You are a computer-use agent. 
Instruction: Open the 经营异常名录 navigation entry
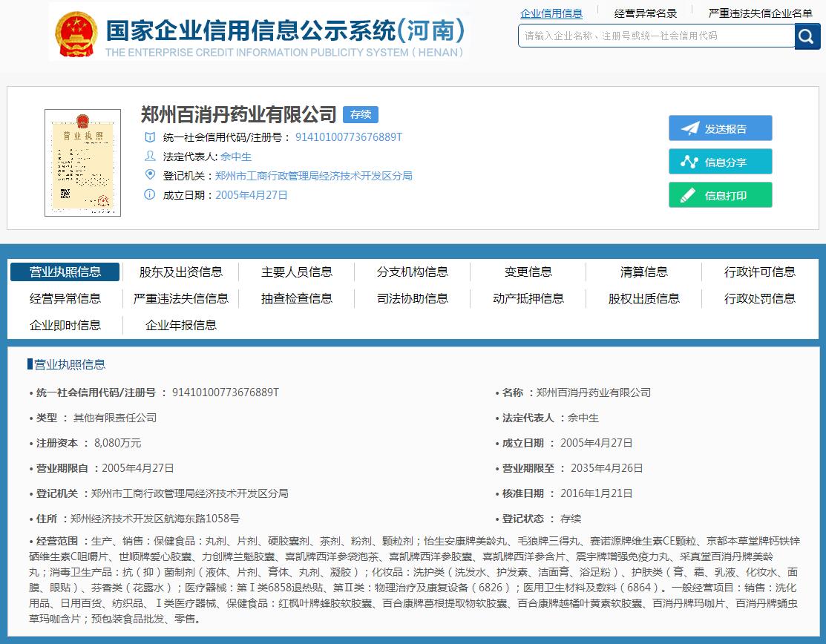tap(648, 13)
